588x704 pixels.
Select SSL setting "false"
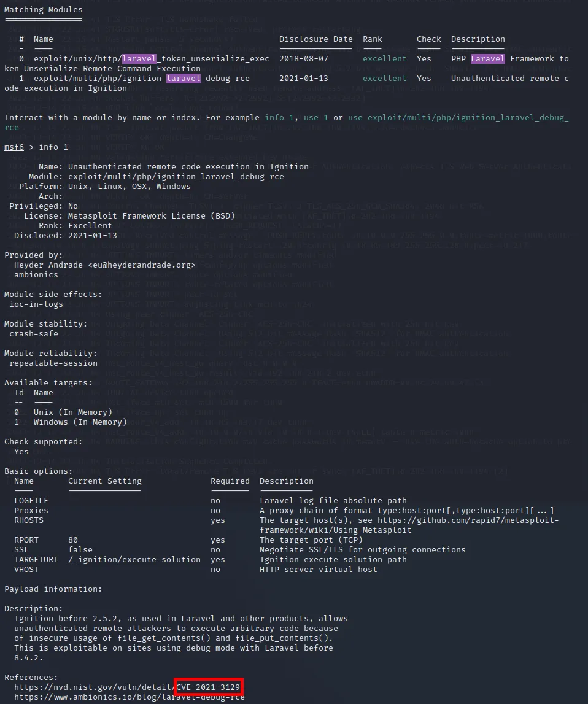point(80,550)
